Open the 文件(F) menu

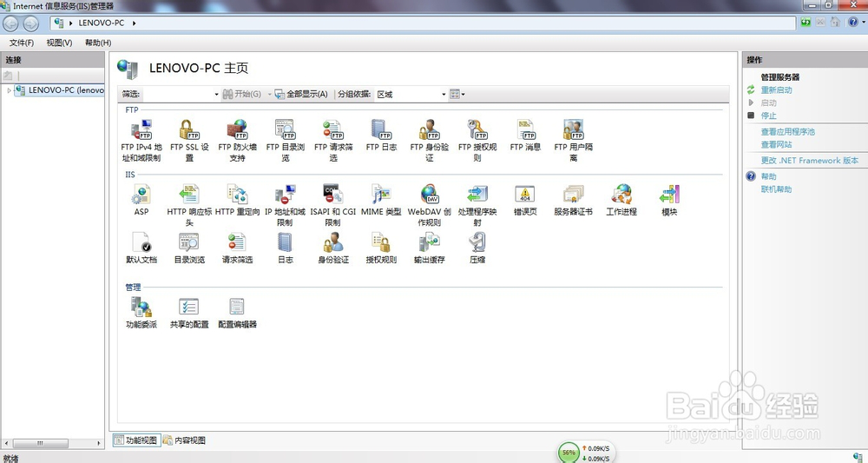tap(22, 43)
